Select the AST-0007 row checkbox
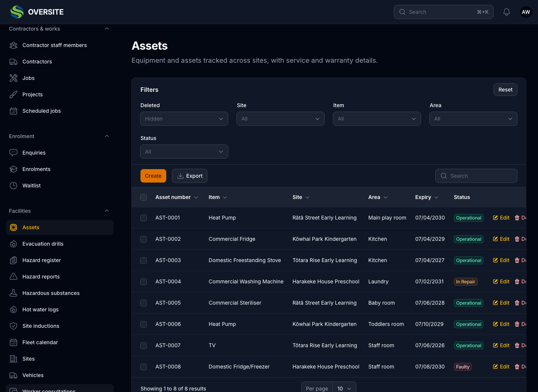 tap(143, 345)
